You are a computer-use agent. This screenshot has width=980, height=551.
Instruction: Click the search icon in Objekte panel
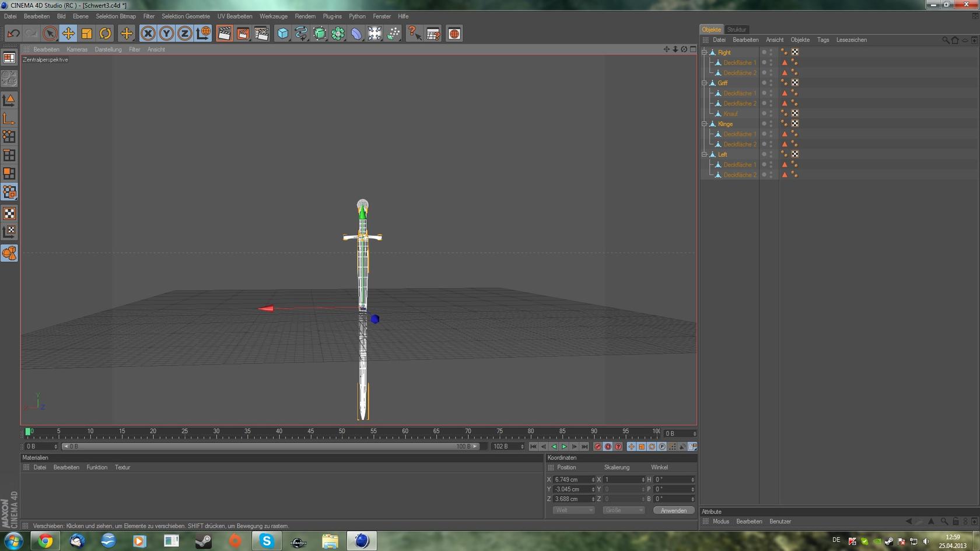[945, 40]
